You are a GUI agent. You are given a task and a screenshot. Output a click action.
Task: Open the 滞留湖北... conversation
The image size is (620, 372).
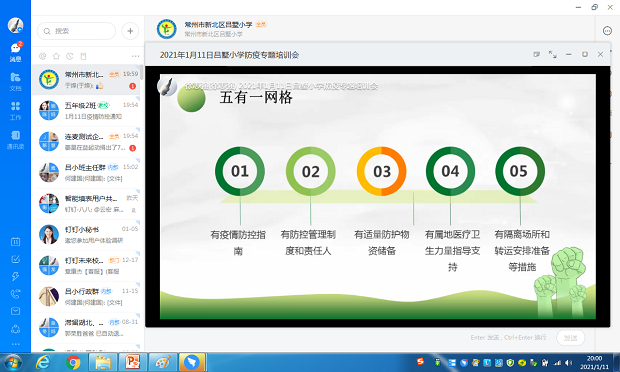[x=87, y=327]
